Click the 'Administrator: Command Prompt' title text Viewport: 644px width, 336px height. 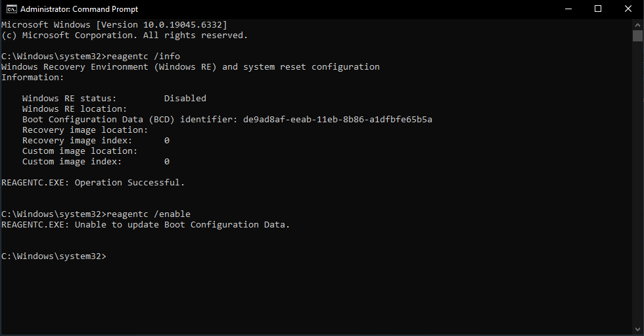pyautogui.click(x=80, y=9)
